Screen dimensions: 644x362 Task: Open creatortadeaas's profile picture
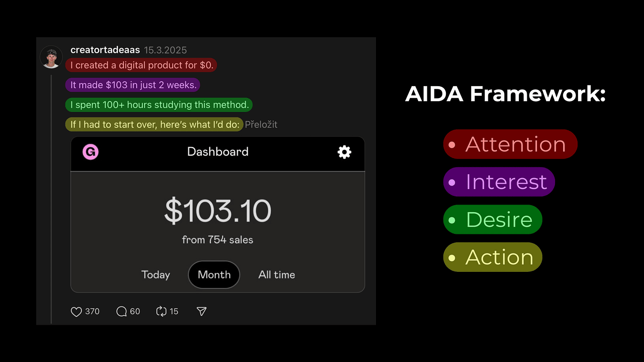coord(51,57)
